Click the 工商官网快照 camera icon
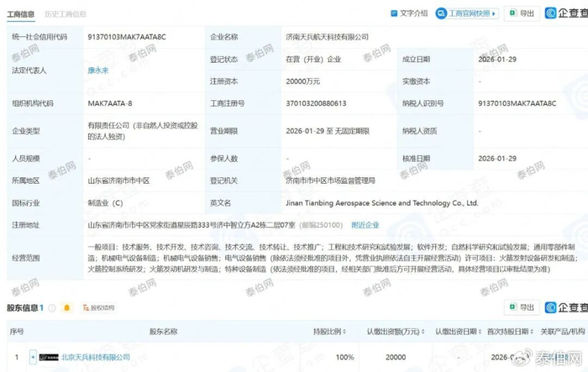 click(441, 13)
